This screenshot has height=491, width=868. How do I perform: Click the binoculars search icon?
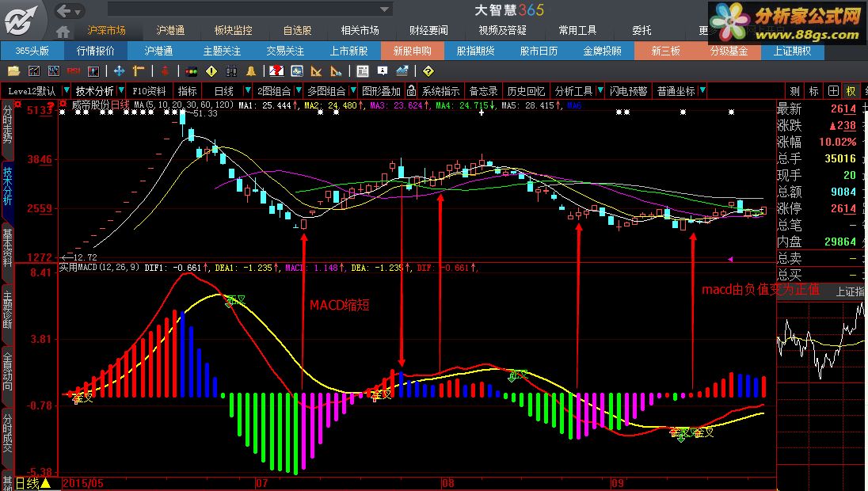click(x=231, y=70)
